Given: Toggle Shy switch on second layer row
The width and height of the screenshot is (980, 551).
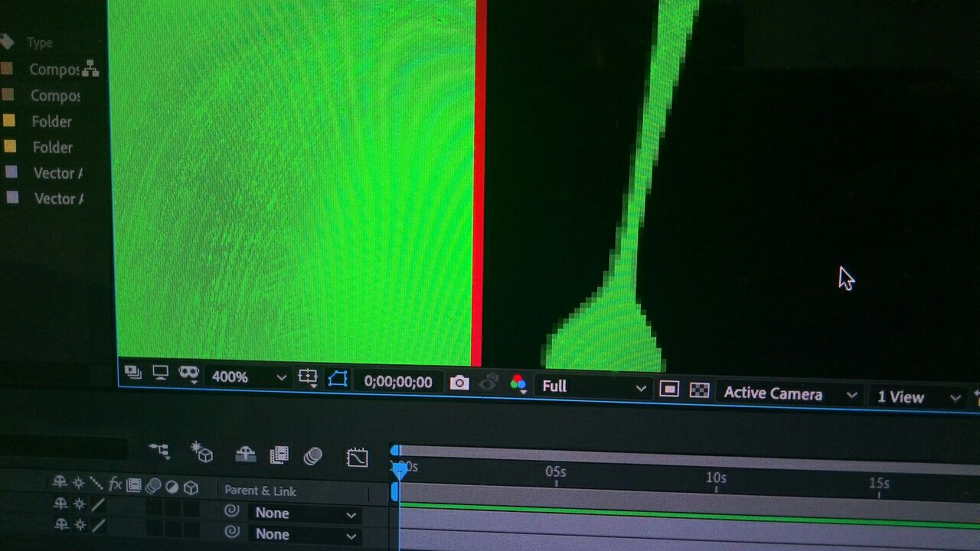Looking at the screenshot, I should pos(61,524).
